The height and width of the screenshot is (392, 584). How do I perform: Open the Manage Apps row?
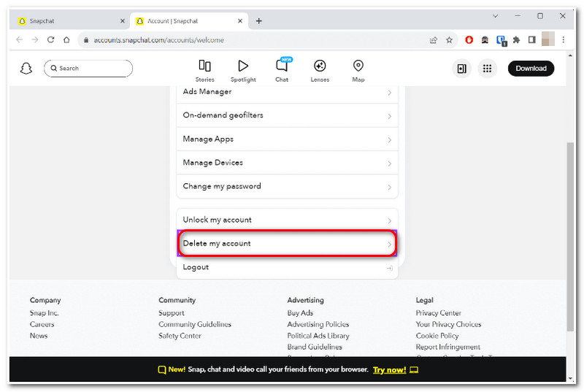coord(287,139)
